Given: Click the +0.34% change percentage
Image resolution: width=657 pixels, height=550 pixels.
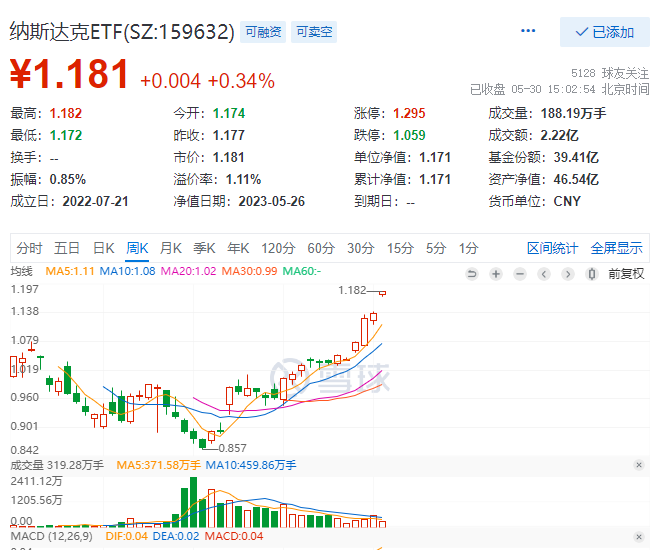Looking at the screenshot, I should click(241, 81).
